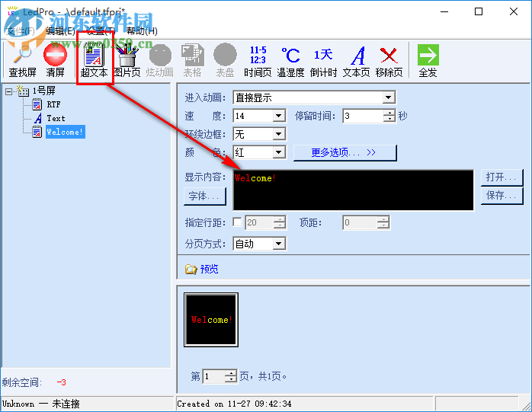Open the 帮助(H) menu
The width and height of the screenshot is (532, 412).
pos(142,31)
